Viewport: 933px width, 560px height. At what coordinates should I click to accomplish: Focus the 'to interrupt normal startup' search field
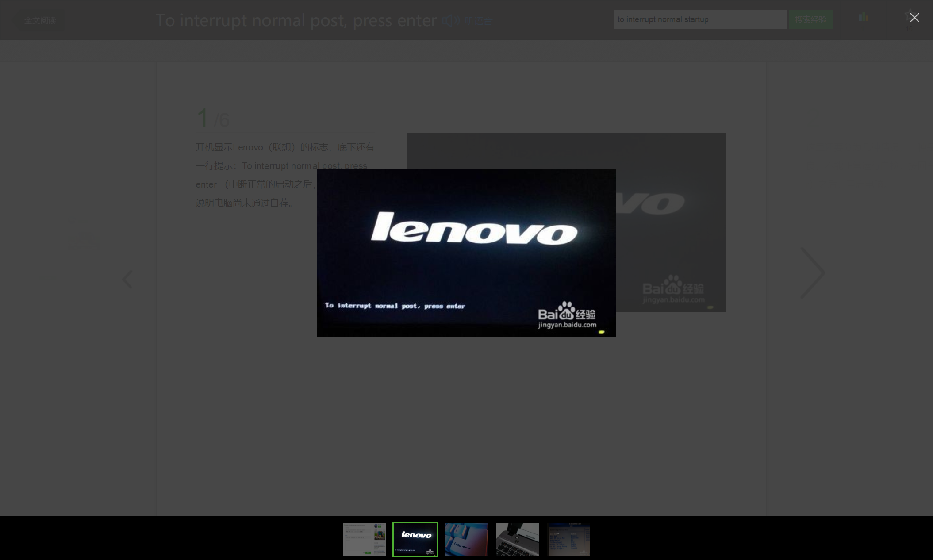coord(700,19)
